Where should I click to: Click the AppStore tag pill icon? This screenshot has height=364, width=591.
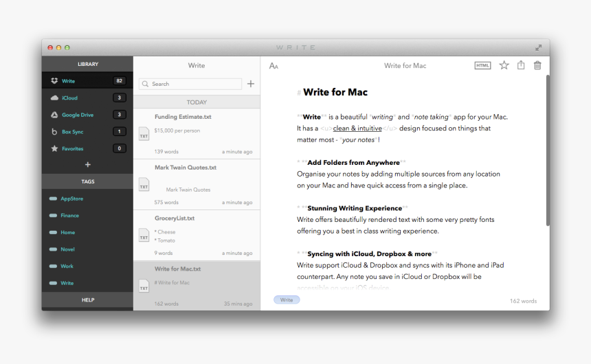53,198
